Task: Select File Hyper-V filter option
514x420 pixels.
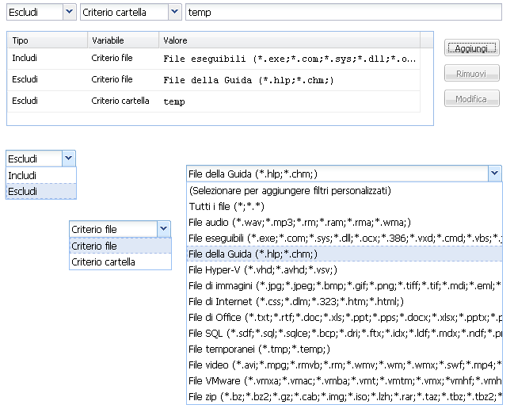Action: [x=344, y=269]
